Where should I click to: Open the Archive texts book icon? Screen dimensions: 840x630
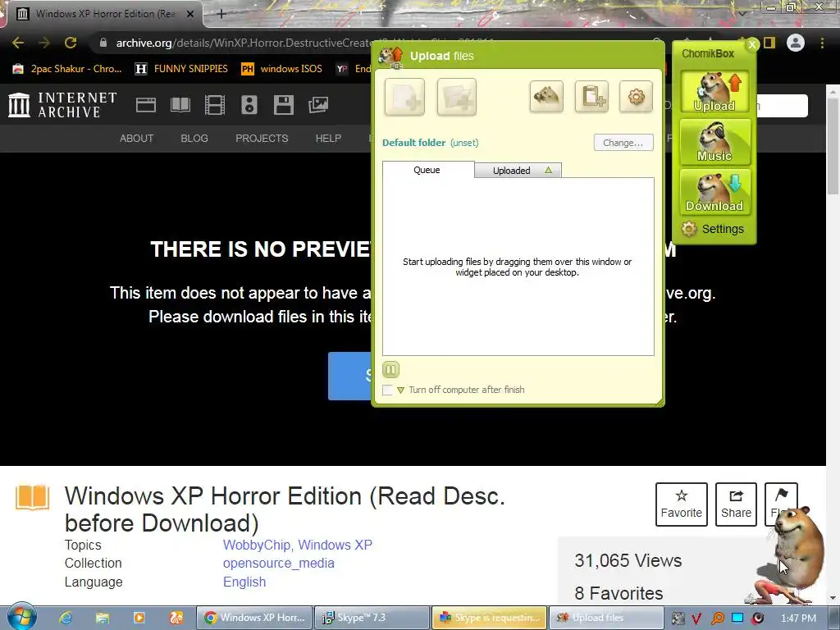180,104
